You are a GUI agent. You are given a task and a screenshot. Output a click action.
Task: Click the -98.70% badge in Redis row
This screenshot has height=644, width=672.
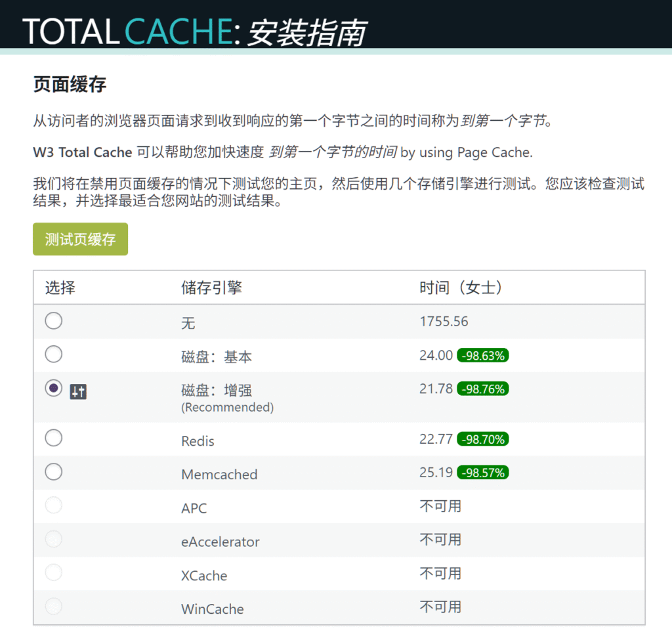point(483,439)
